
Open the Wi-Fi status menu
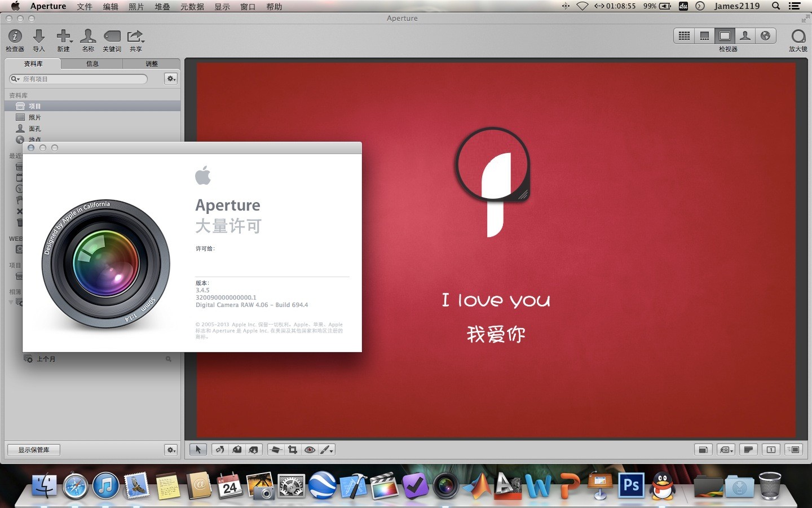pos(582,6)
